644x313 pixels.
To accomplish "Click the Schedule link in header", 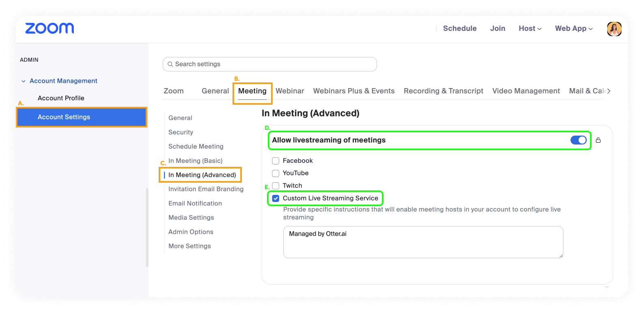I will click(x=460, y=28).
